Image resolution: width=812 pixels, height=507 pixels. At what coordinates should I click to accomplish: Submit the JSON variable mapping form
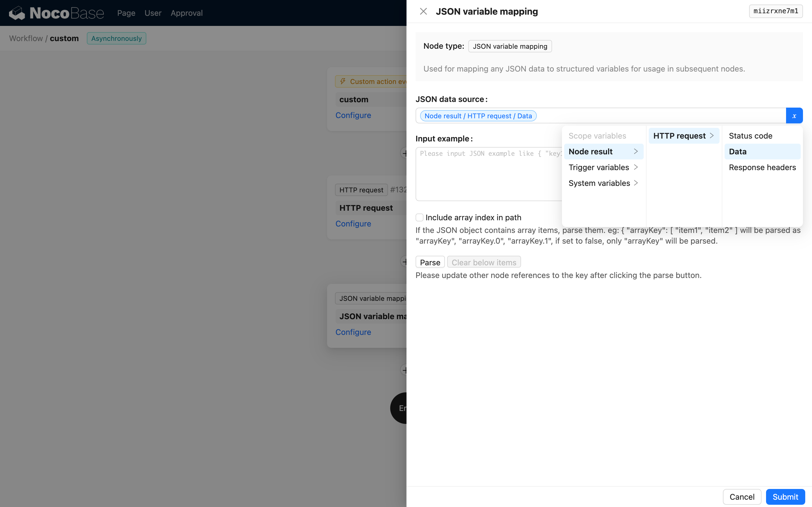click(785, 497)
